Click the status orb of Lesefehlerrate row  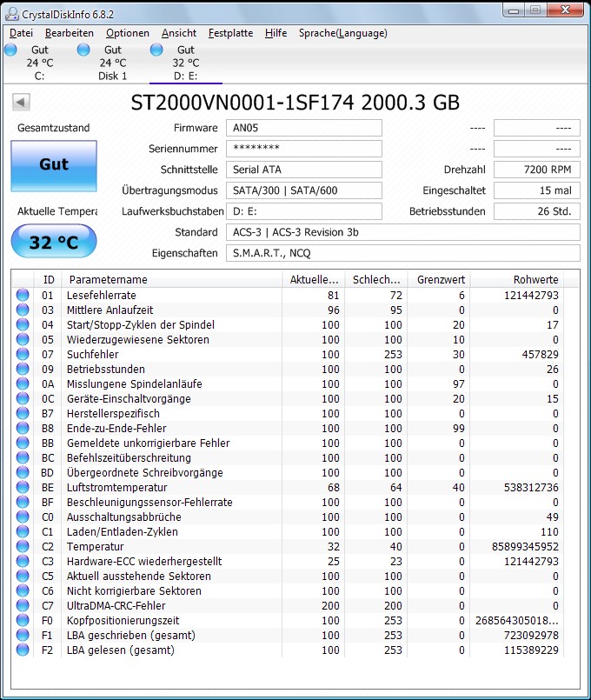(x=23, y=295)
